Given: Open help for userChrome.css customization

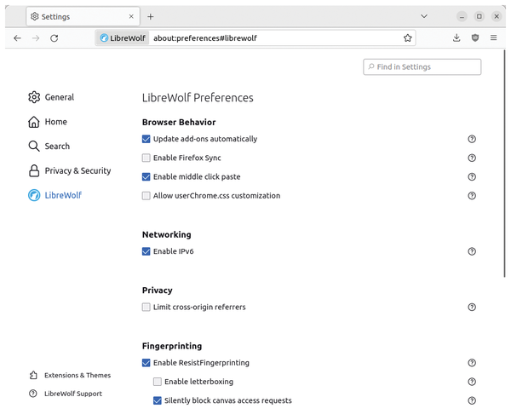Looking at the screenshot, I should 472,196.
